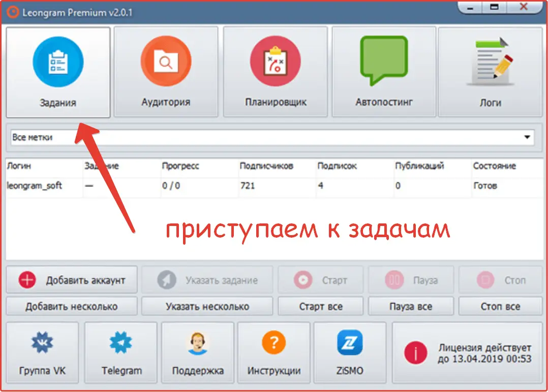This screenshot has width=548, height=392.
Task: Click the Пауза button
Action: (x=411, y=280)
